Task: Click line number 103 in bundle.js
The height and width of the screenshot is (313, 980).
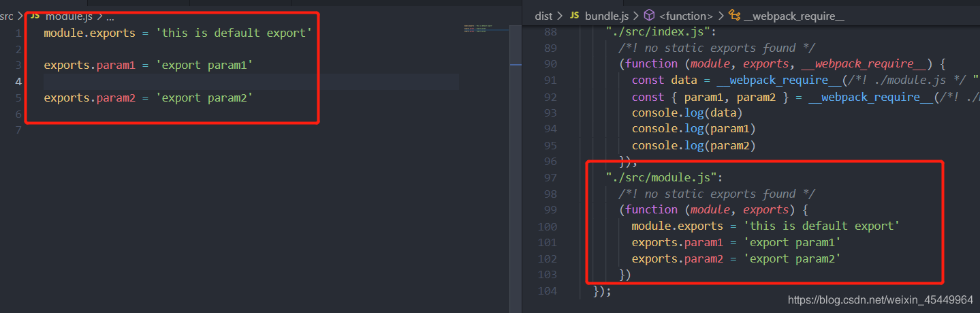Action: pyautogui.click(x=548, y=275)
